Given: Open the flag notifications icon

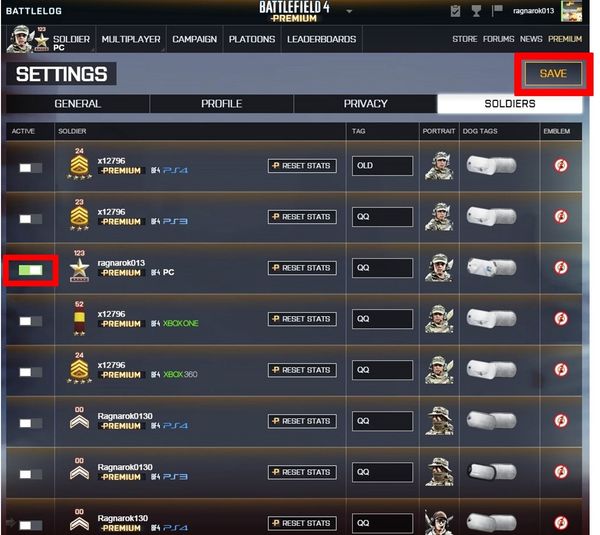Looking at the screenshot, I should click(497, 11).
